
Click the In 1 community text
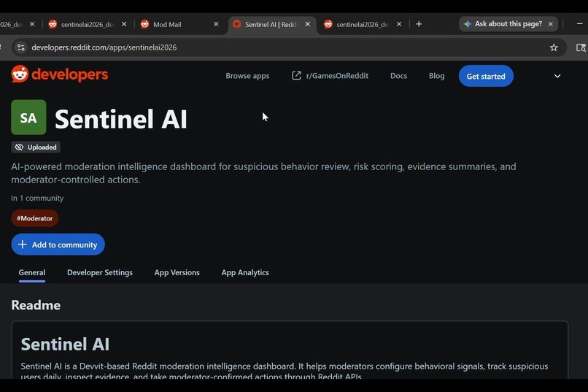point(37,198)
